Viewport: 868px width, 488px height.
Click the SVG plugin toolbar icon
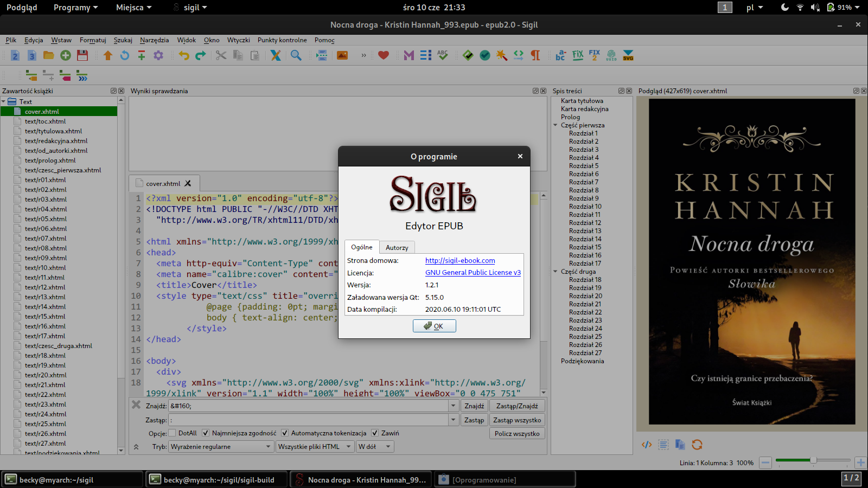628,55
